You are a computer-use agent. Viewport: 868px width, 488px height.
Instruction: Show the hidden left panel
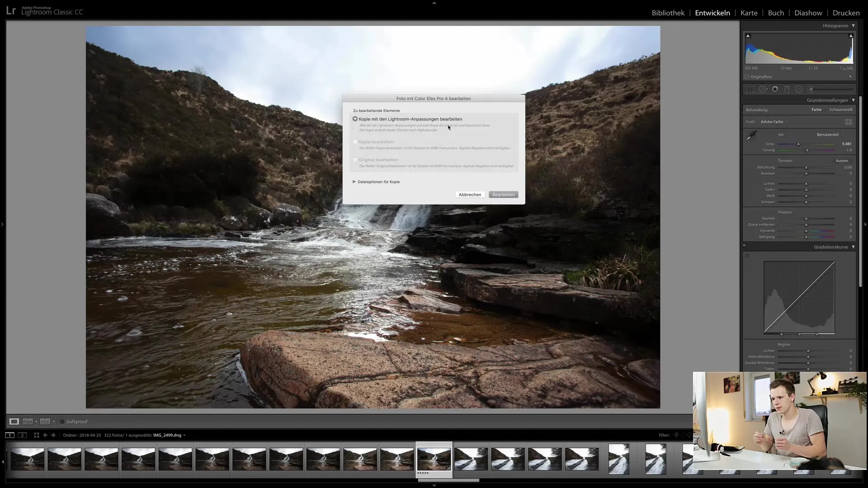(2, 224)
